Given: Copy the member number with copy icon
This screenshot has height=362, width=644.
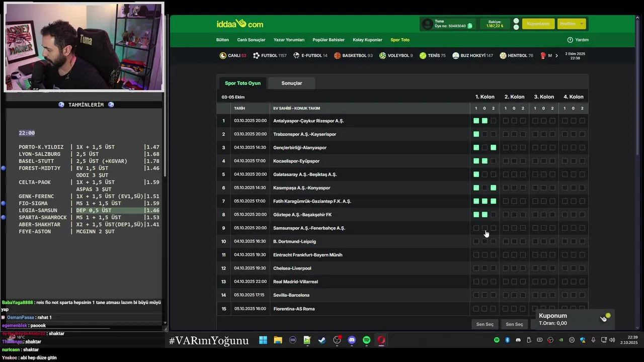Looking at the screenshot, I should click(x=470, y=26).
